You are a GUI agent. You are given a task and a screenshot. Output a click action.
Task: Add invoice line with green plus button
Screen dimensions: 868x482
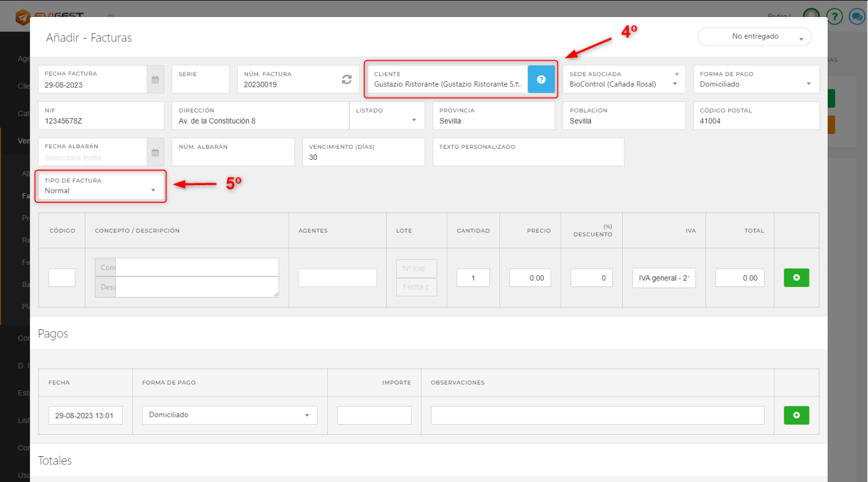pos(796,278)
